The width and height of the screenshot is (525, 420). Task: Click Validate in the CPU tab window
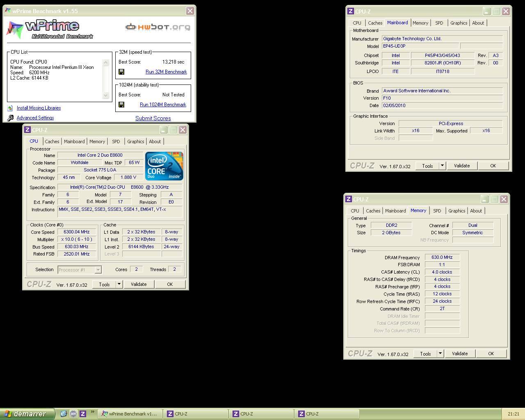[139, 284]
